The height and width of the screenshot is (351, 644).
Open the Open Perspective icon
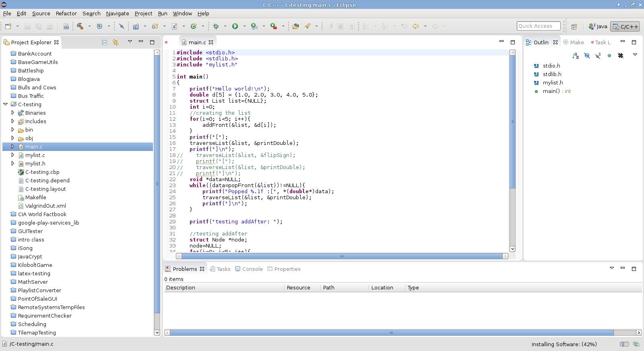pos(574,27)
